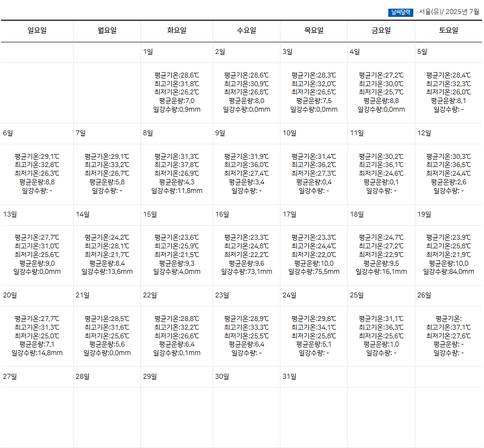Screen dimensions: 484x448
Task: Select the 수요일 column header
Action: 246,31
